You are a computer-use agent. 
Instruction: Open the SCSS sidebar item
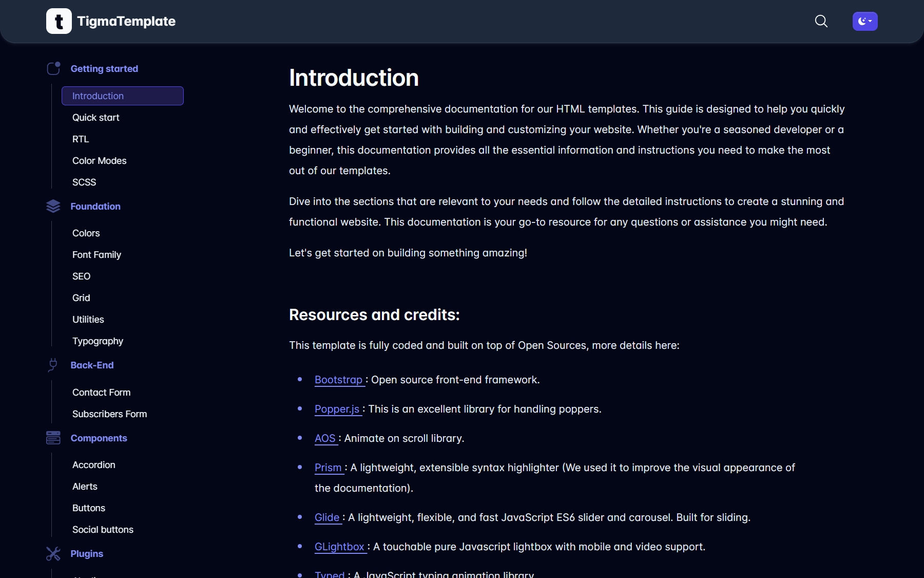[84, 182]
